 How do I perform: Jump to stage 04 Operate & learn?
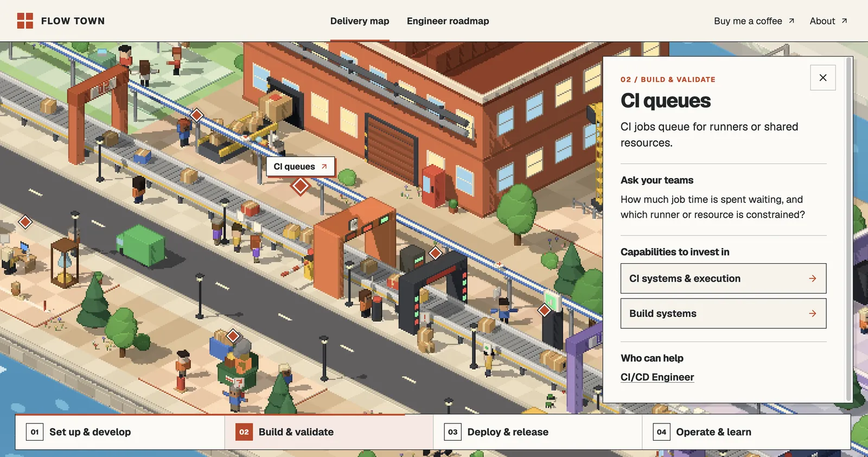pyautogui.click(x=746, y=432)
